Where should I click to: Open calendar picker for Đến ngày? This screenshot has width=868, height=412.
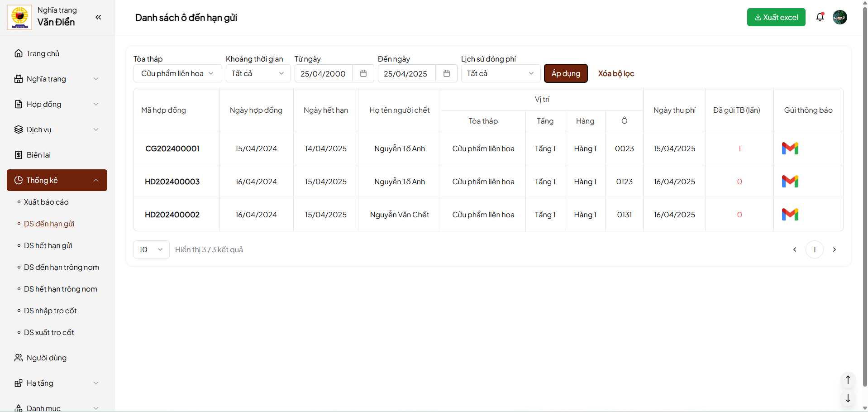point(446,73)
